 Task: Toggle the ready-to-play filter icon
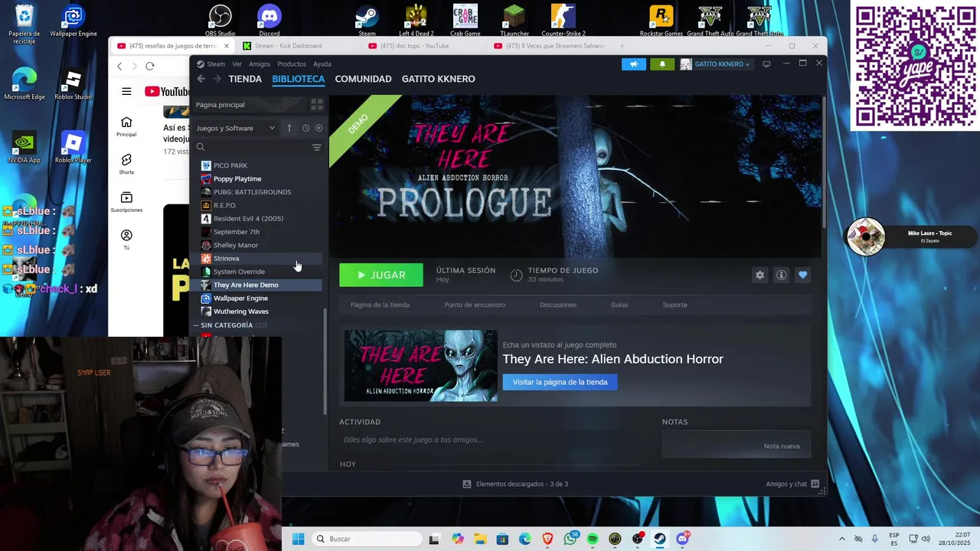click(x=318, y=128)
